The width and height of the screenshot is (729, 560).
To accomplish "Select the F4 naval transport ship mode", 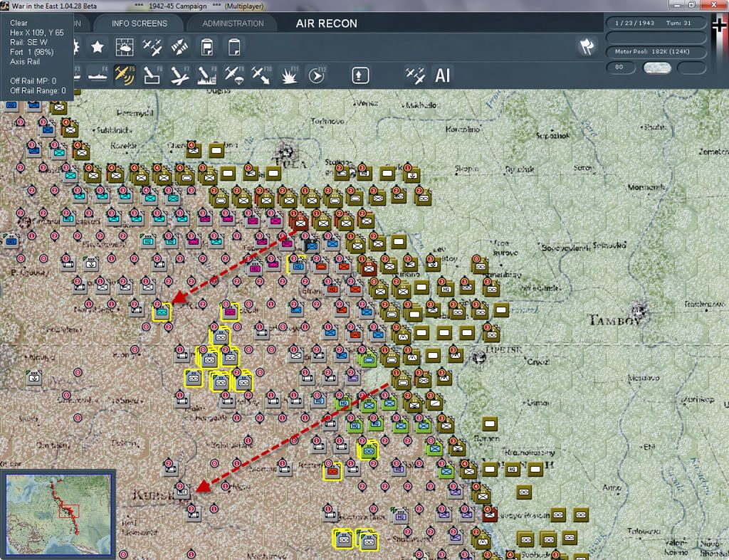I will click(x=97, y=75).
